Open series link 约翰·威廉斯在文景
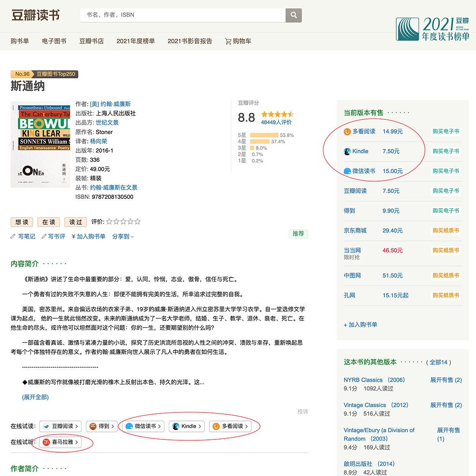476x476 pixels. click(x=114, y=188)
